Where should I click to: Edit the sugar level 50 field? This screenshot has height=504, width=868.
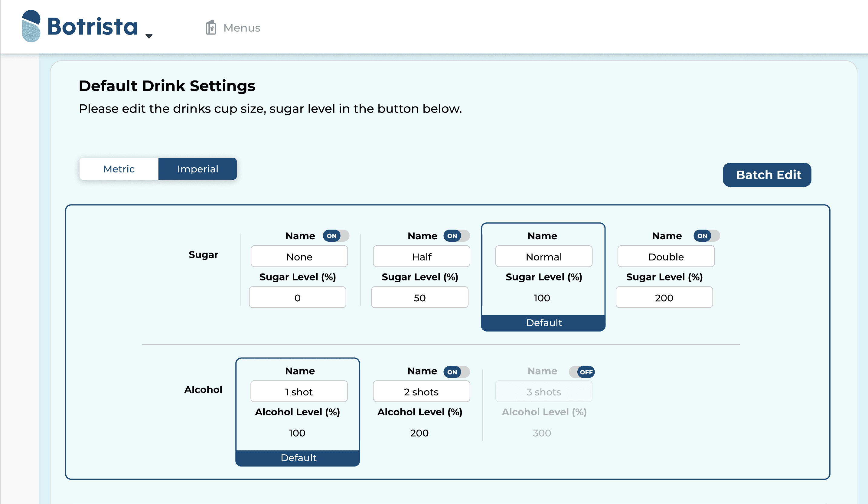coord(419,298)
